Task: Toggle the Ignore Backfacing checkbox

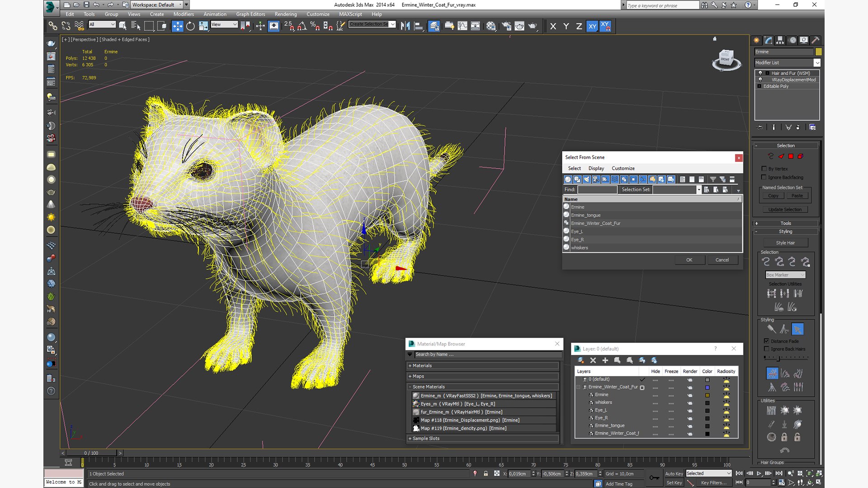Action: click(764, 177)
